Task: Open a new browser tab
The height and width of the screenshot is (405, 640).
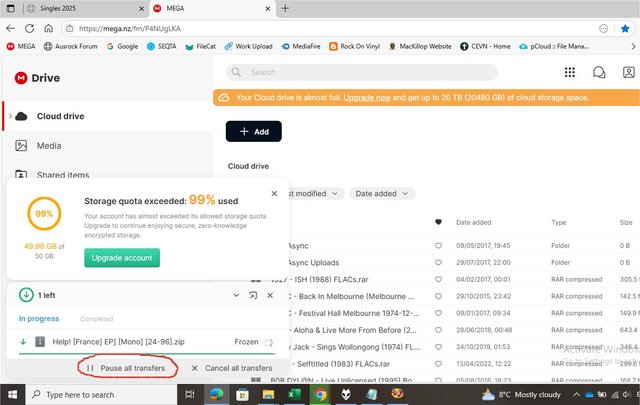Action: click(285, 8)
